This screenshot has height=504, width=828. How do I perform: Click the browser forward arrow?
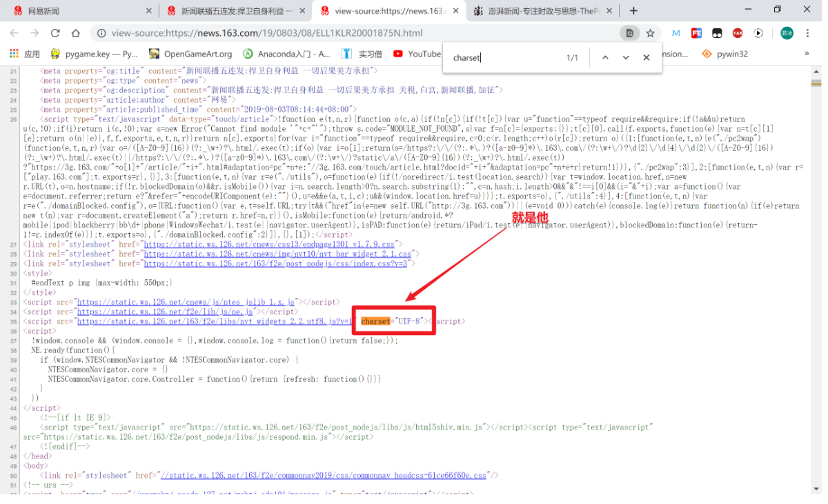click(35, 33)
